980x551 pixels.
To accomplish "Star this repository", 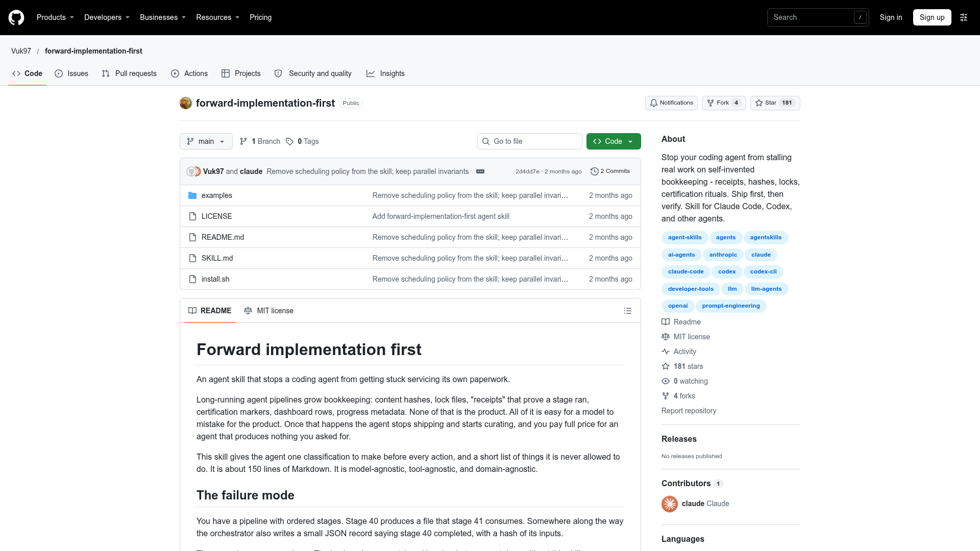I will [x=775, y=103].
